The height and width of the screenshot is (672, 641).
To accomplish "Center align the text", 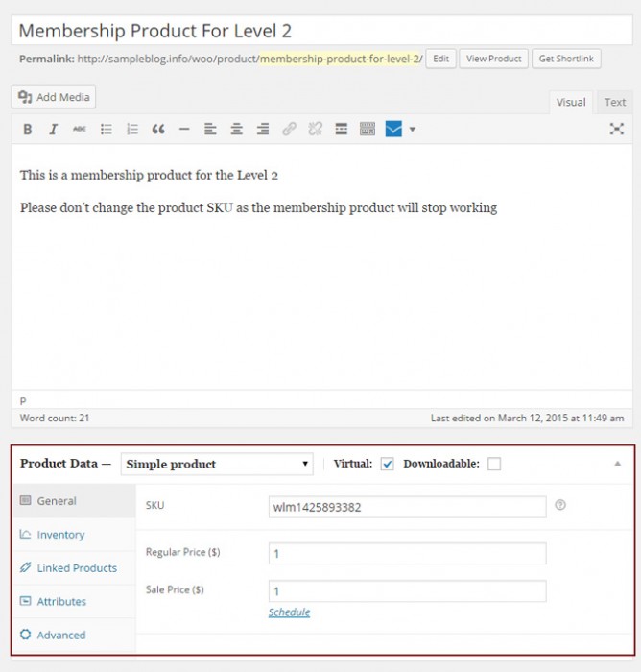I will [236, 129].
